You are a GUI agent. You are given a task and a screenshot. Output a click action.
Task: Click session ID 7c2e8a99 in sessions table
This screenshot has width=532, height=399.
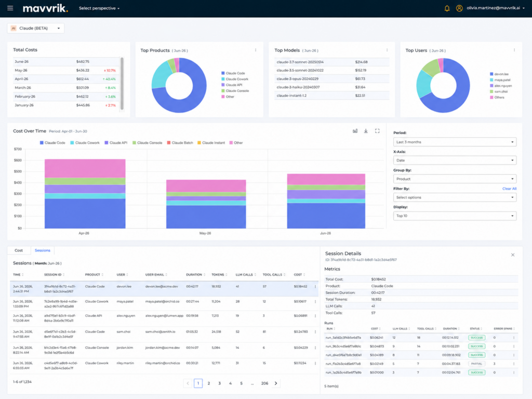click(61, 304)
